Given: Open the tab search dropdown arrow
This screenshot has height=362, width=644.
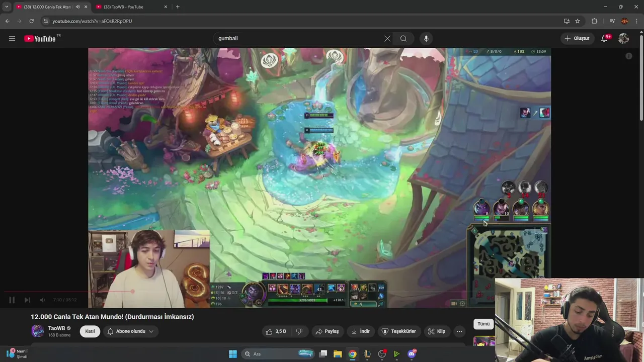Looking at the screenshot, I should pos(7,7).
